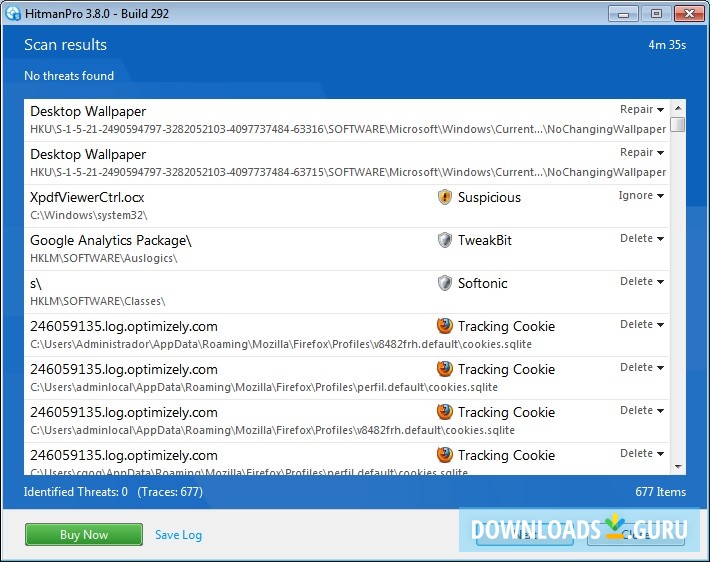The image size is (710, 562).
Task: Click the 'No threats found' message
Action: coord(69,76)
